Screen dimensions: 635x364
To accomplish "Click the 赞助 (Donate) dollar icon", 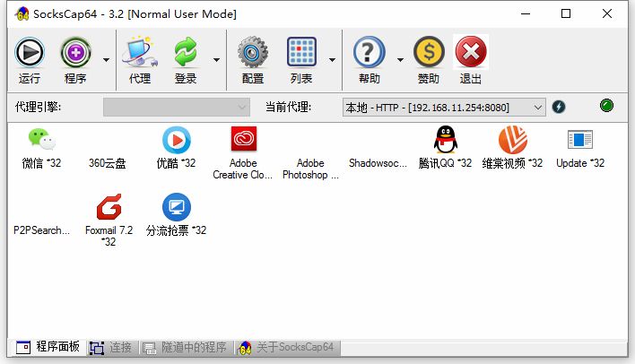I will tap(429, 52).
